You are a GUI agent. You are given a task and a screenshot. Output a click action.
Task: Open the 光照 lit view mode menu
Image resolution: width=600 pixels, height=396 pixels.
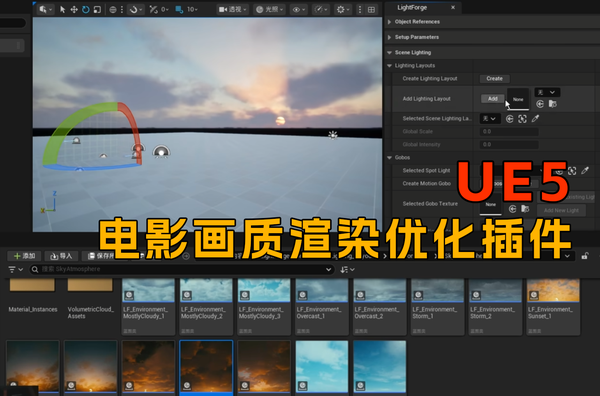pos(270,10)
